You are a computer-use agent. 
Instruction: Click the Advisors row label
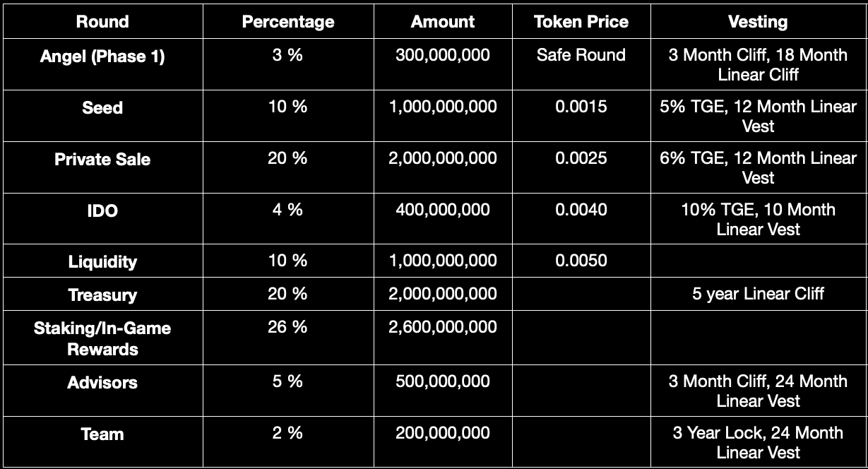(x=102, y=383)
